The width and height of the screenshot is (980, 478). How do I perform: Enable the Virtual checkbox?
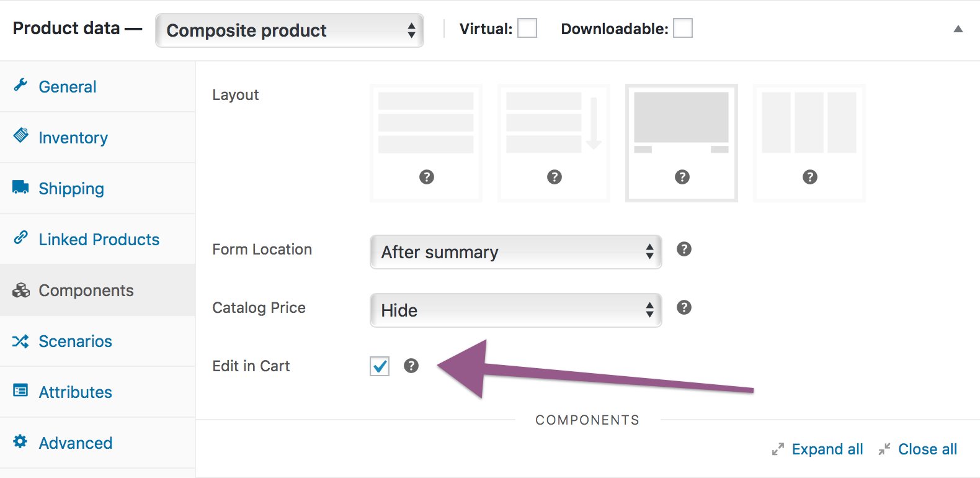pos(527,29)
